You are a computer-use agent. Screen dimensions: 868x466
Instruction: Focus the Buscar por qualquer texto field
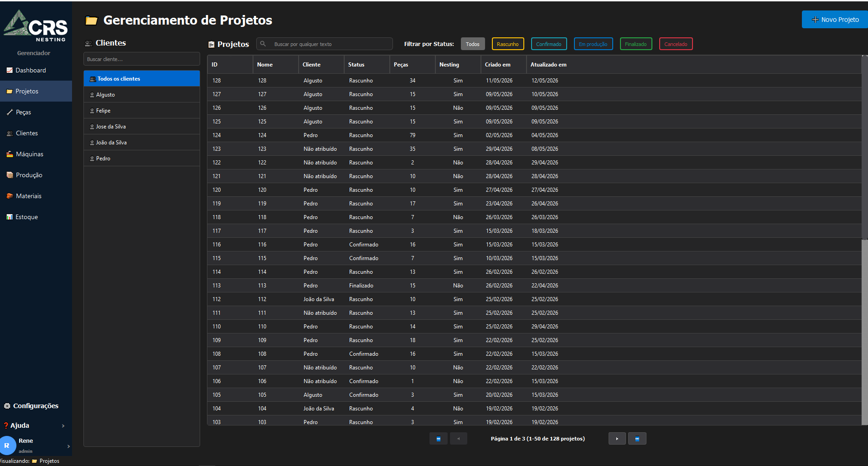(x=325, y=44)
